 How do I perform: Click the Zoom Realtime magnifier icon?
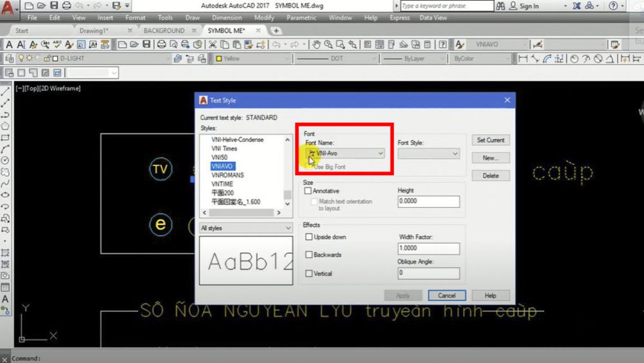pyautogui.click(x=328, y=44)
